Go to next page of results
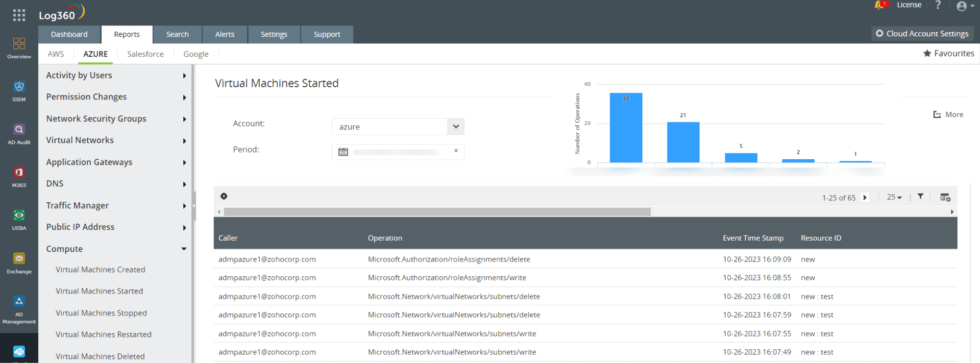980x363 pixels. 865,197
